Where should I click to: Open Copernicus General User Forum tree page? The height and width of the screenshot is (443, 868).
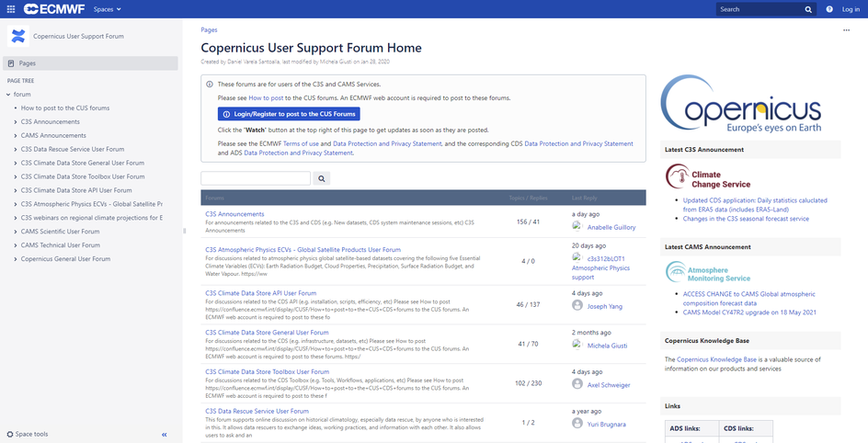click(65, 259)
